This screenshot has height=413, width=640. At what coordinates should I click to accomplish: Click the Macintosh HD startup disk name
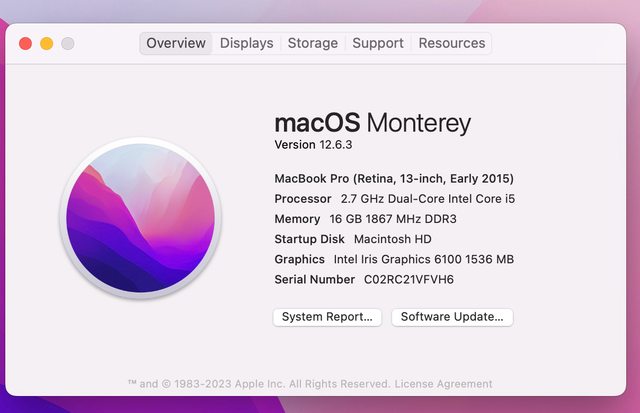pos(392,239)
